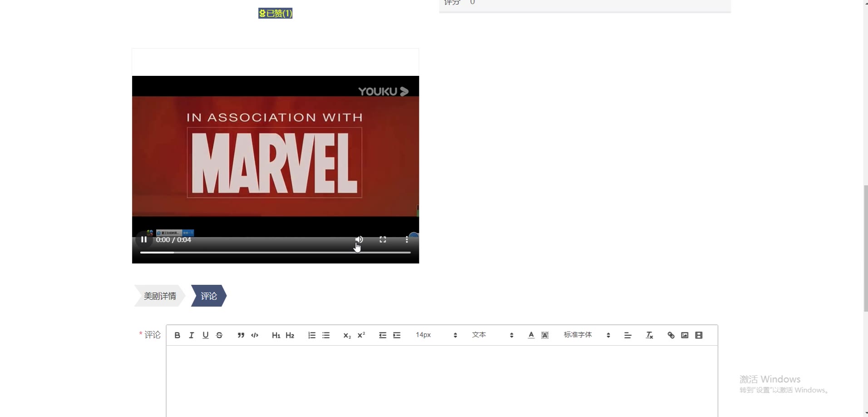Toggle underline formatting in editor toolbar
Image resolution: width=868 pixels, height=417 pixels.
[206, 335]
